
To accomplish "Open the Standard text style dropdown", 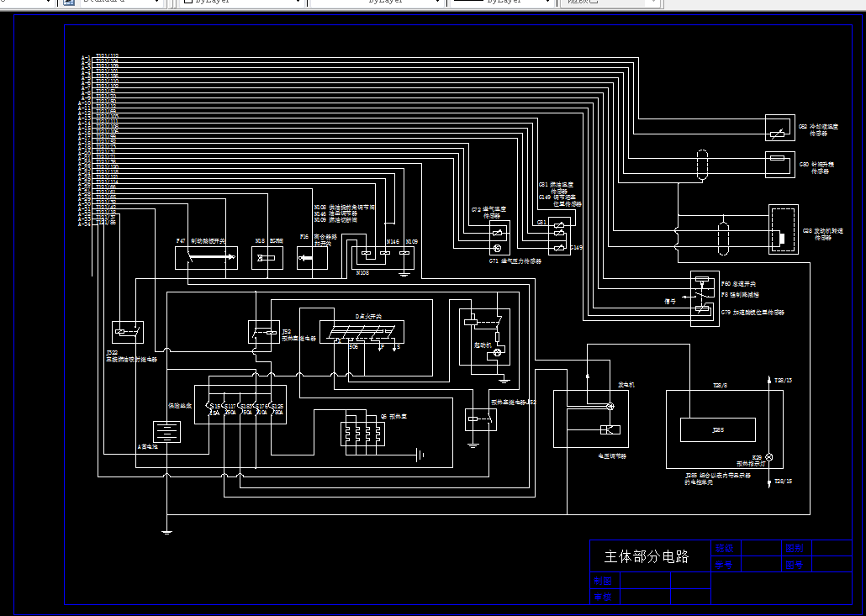I will click(122, 3).
